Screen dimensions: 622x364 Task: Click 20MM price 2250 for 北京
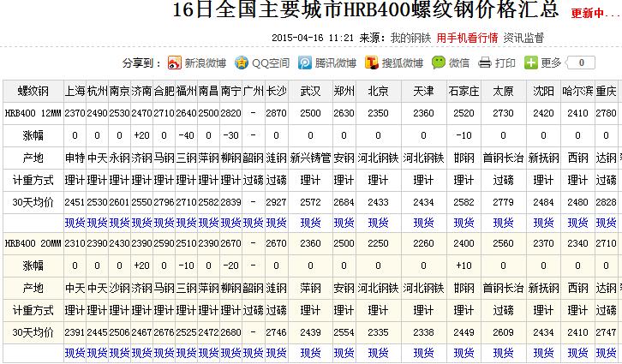pos(378,243)
